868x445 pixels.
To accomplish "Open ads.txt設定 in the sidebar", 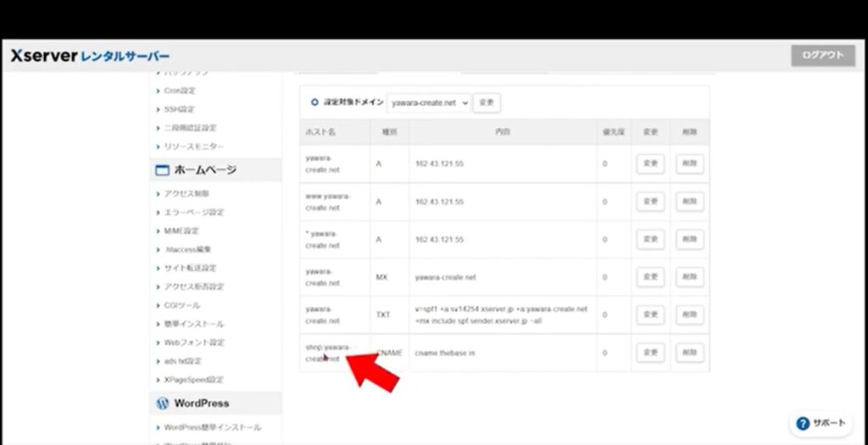I will point(183,361).
